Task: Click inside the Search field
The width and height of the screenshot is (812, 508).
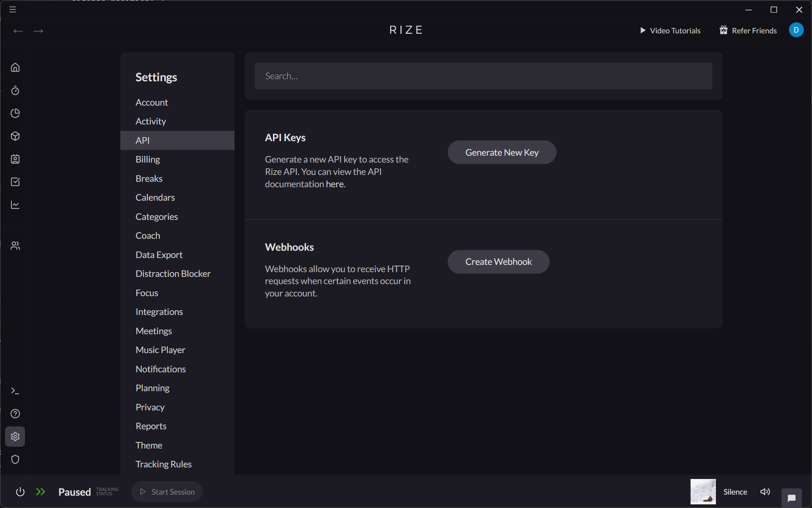Action: [484, 76]
